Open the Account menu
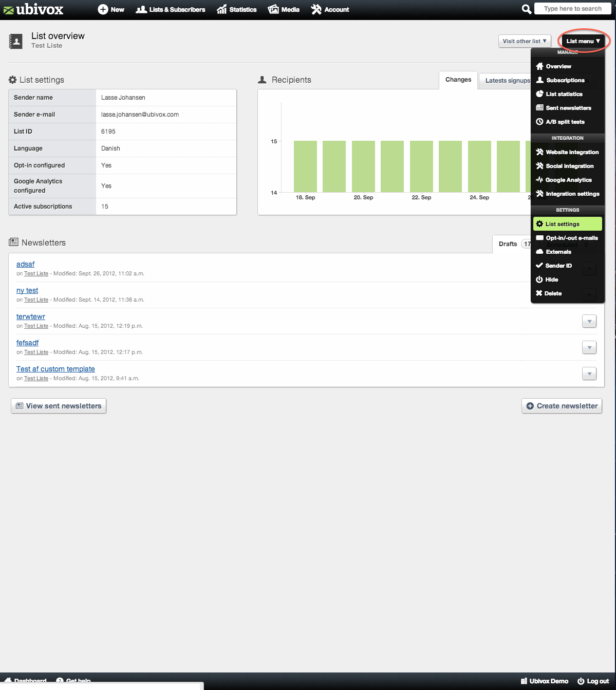This screenshot has height=690, width=616. (330, 9)
